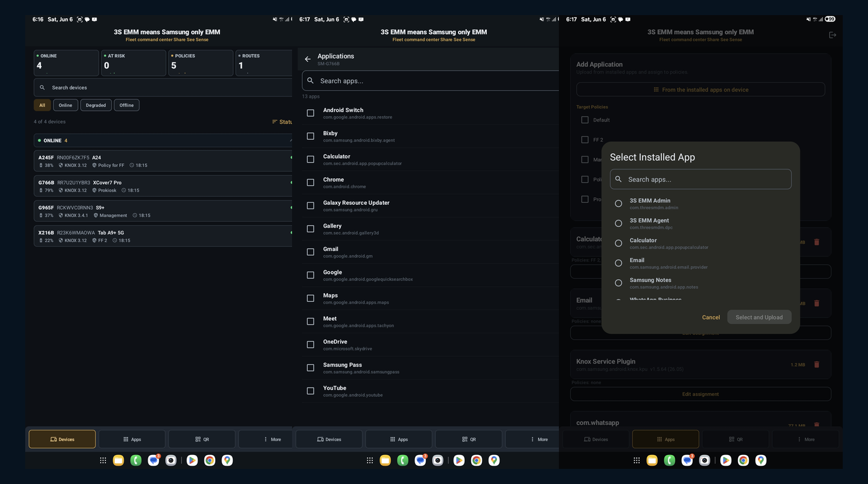Remove Knox Service Plugin via trash icon
This screenshot has width=868, height=484.
pyautogui.click(x=817, y=364)
